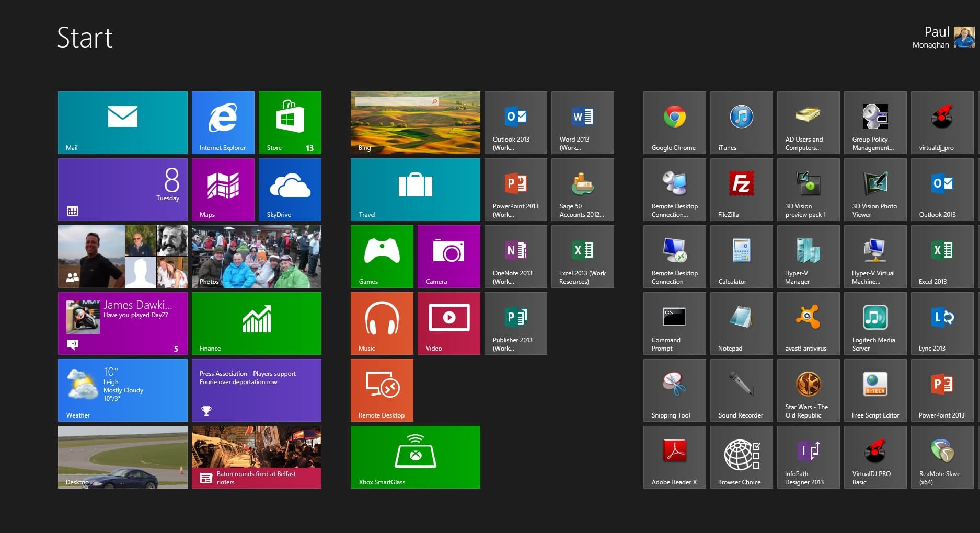Open ReaMote Slave (x64)
The height and width of the screenshot is (533, 980).
[x=942, y=457]
